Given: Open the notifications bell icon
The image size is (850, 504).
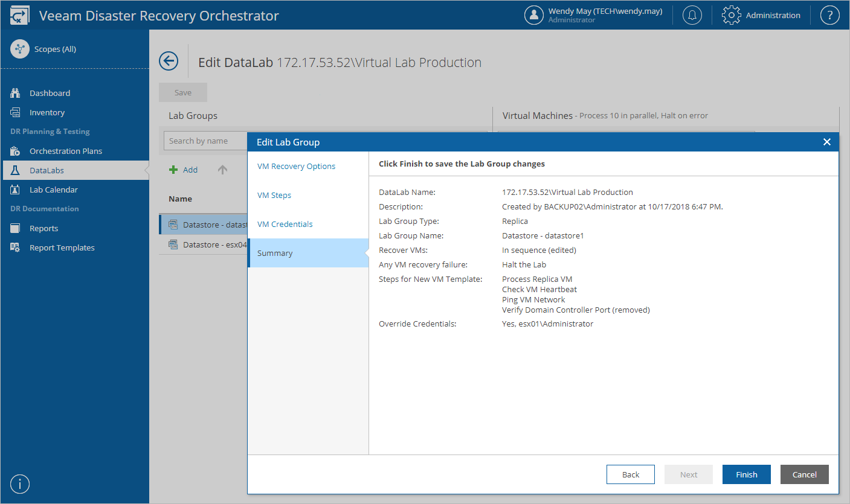Looking at the screenshot, I should (692, 16).
